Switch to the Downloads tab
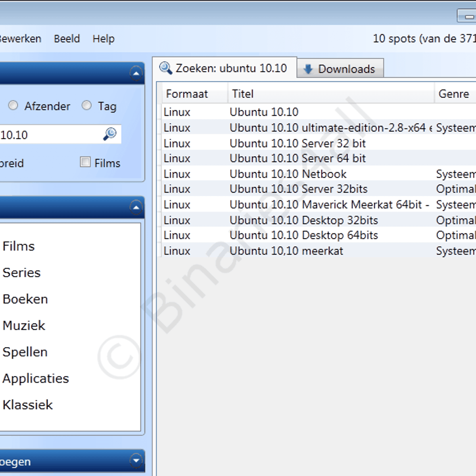476x476 pixels. (340, 69)
